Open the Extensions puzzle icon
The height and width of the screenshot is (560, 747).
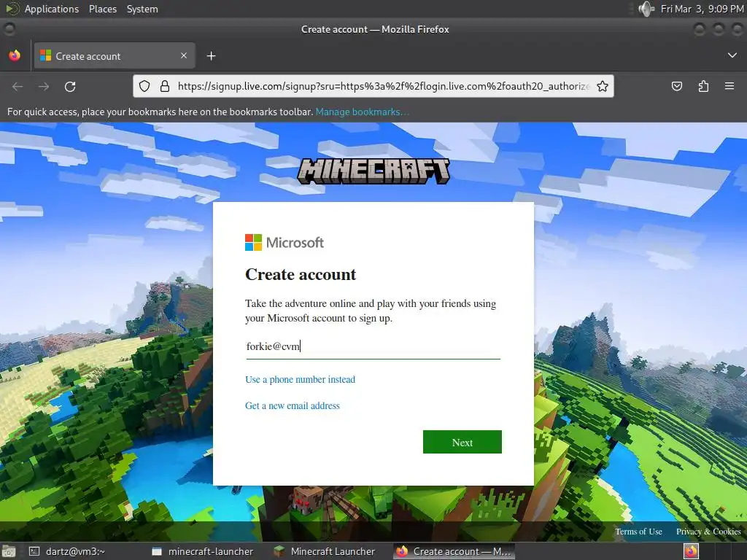(x=703, y=86)
